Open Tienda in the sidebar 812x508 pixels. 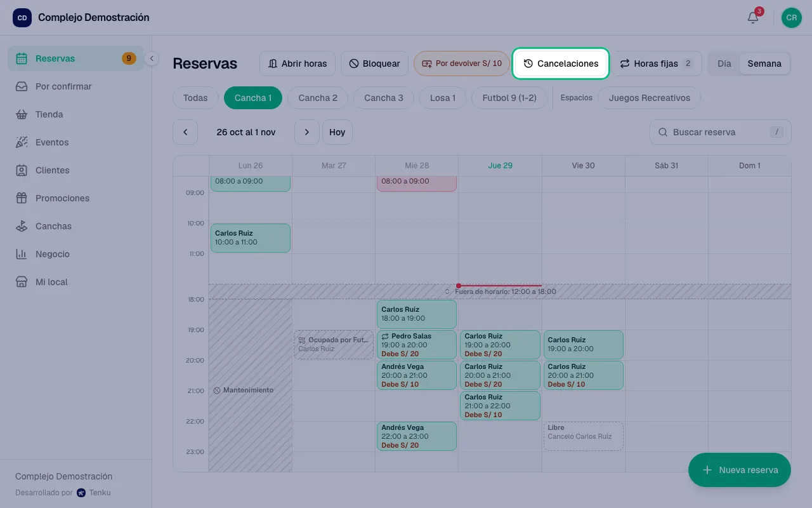[x=75, y=114]
